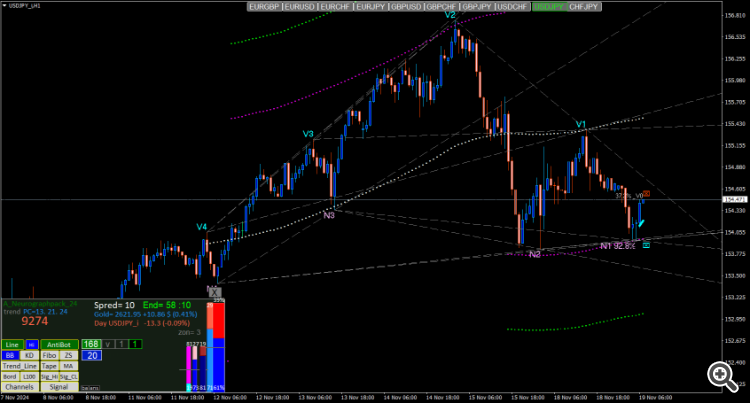The height and width of the screenshot is (403, 750).
Task: Click the V button next to 168
Action: 108,344
